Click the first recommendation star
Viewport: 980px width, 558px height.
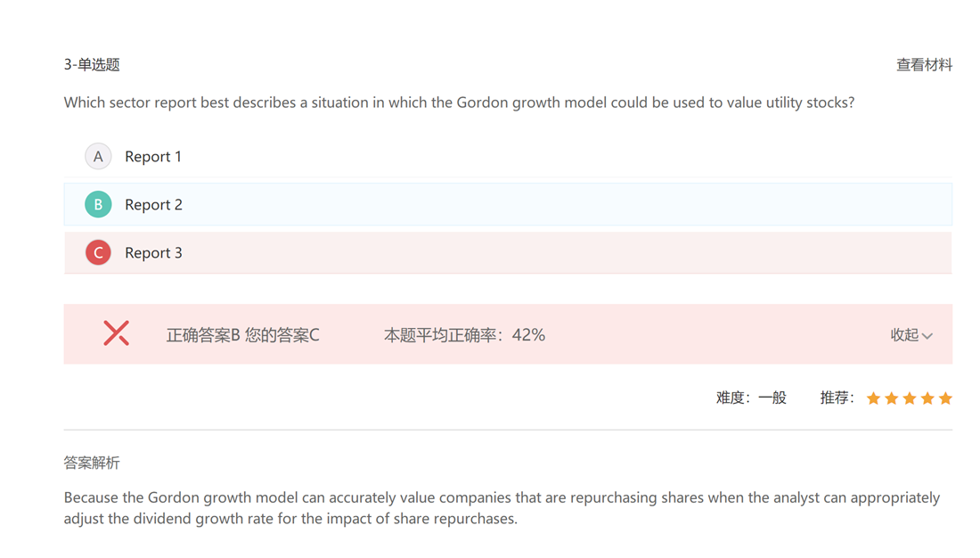click(874, 398)
